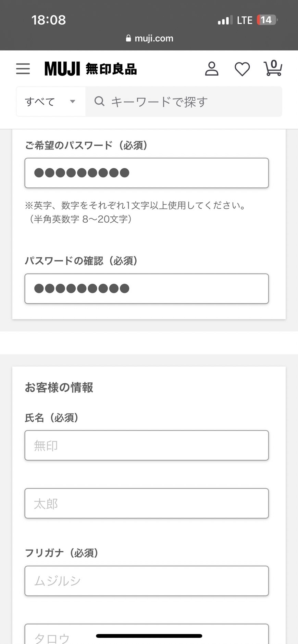Tap the MUJI 無印良品 logo
This screenshot has height=644, width=298.
(x=91, y=69)
